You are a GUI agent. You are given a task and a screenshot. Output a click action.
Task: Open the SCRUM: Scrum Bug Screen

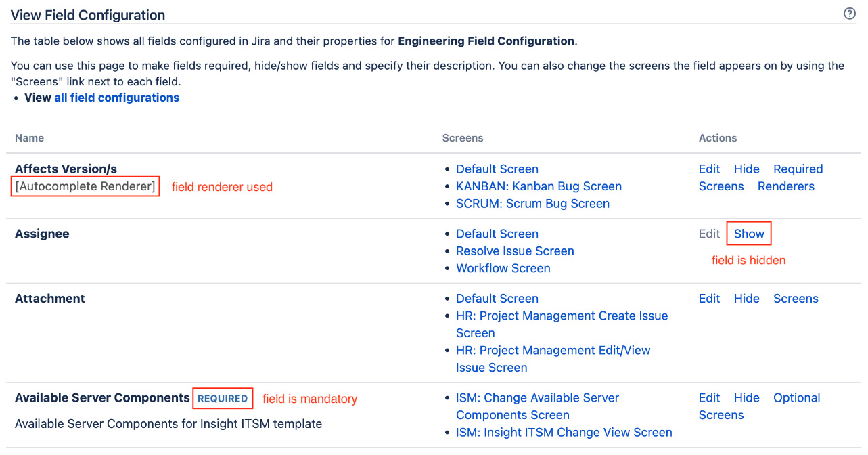pyautogui.click(x=532, y=203)
